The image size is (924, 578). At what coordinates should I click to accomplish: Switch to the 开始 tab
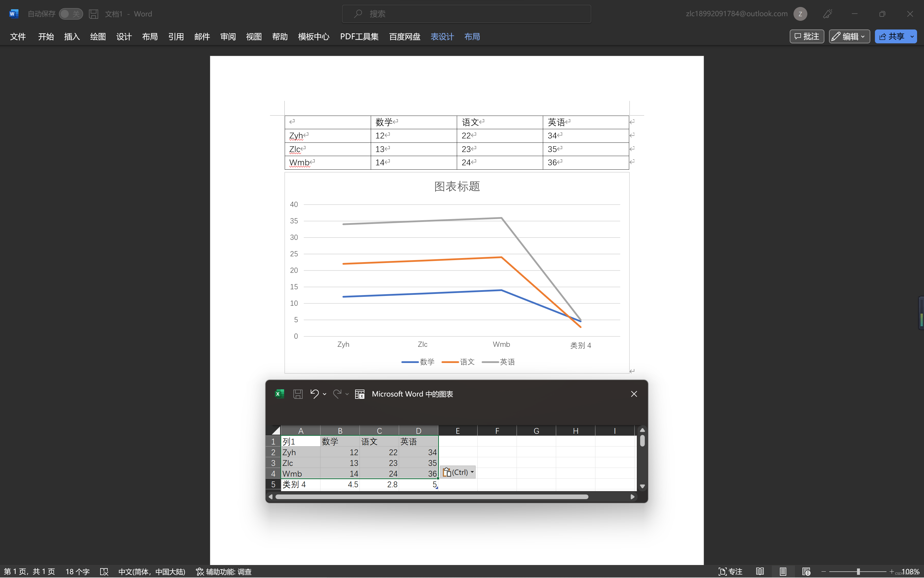pyautogui.click(x=46, y=36)
